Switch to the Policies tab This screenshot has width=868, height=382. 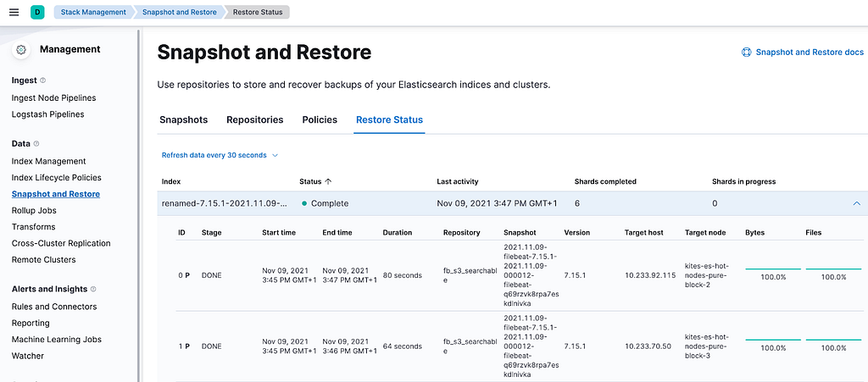coord(320,119)
